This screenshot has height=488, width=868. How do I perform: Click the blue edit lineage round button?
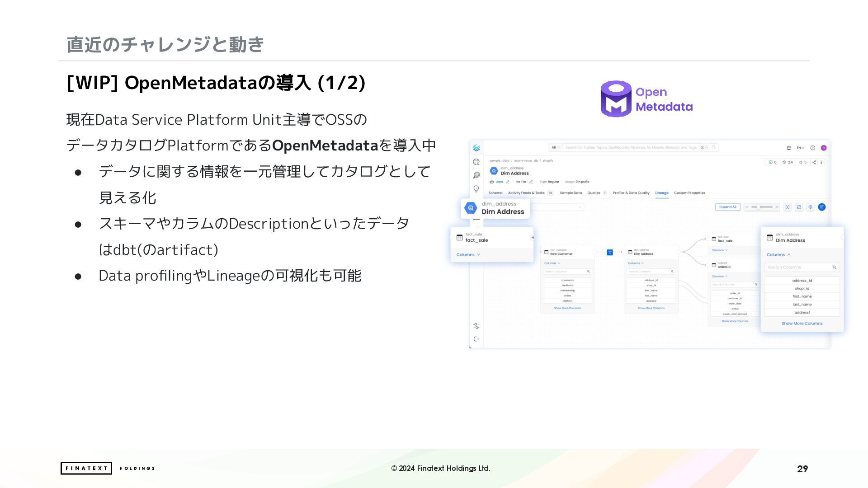tap(822, 207)
